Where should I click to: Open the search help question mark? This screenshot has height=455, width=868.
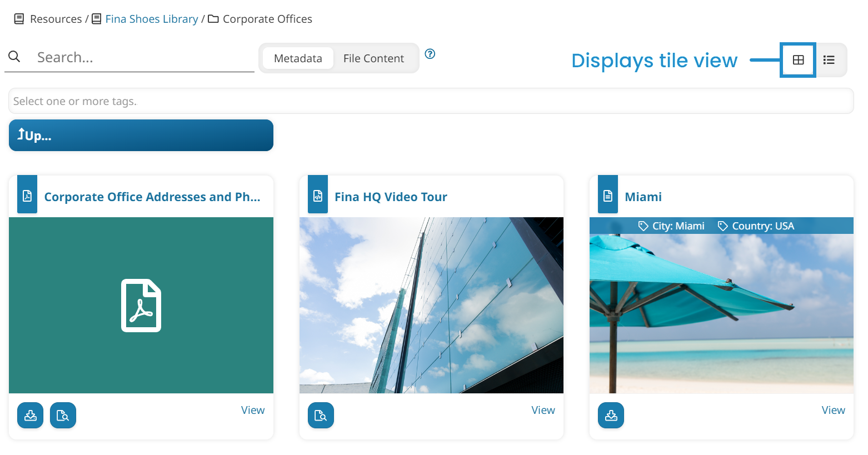[x=430, y=54]
